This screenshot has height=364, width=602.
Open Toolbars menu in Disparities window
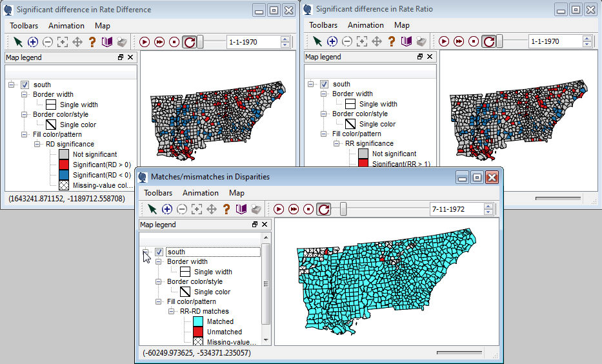158,193
